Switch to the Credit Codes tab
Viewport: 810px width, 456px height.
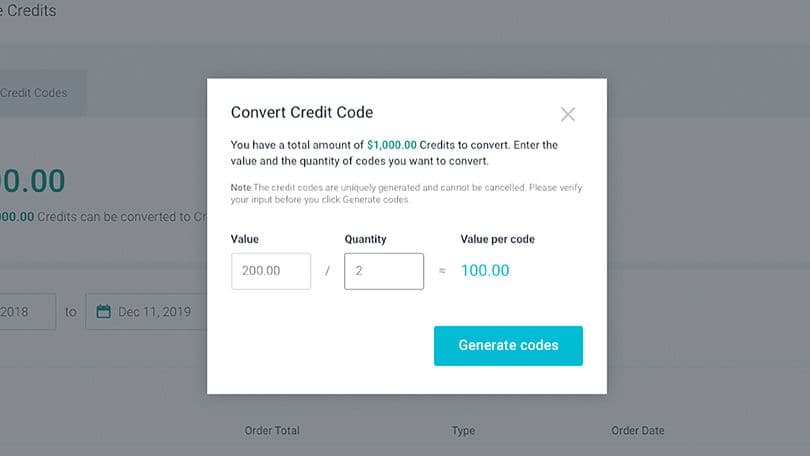36,93
